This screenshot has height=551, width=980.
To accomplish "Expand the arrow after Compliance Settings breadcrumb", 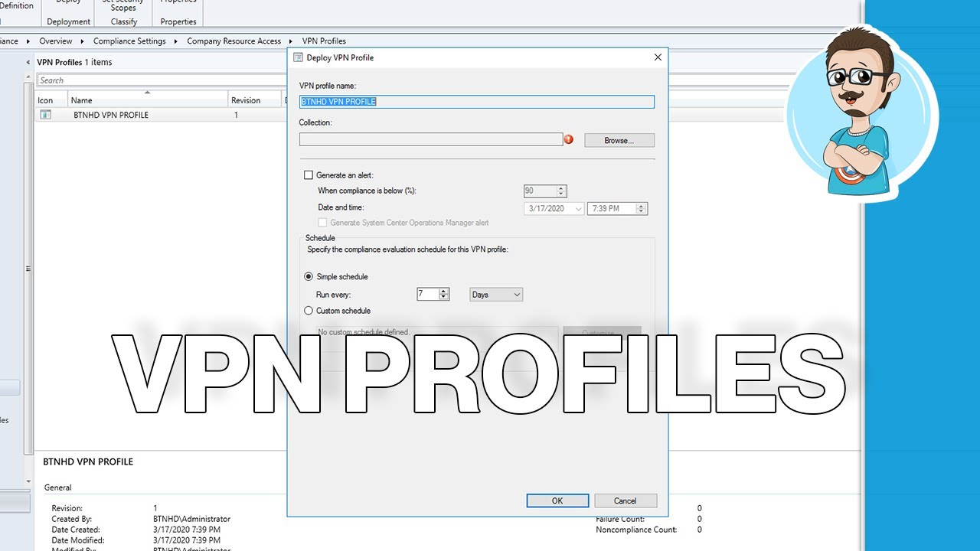I will [x=176, y=41].
